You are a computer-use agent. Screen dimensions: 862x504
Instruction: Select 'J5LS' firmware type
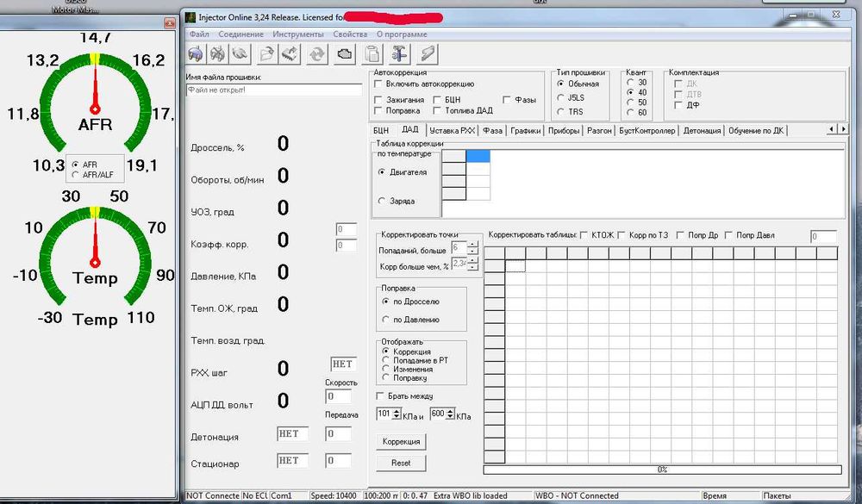[560, 98]
